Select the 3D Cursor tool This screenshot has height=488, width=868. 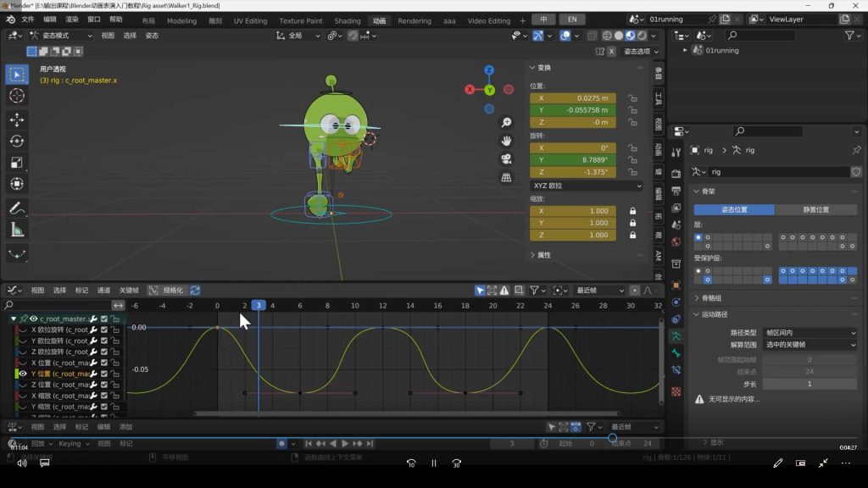[x=17, y=96]
